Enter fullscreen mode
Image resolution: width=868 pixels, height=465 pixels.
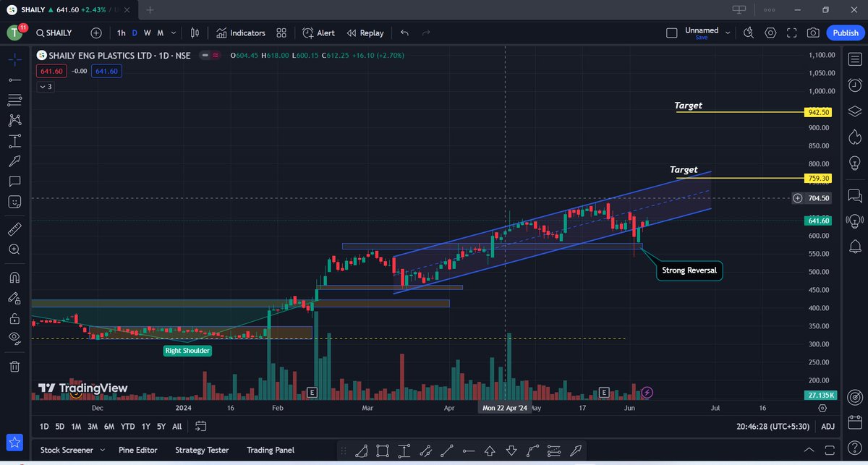click(792, 33)
